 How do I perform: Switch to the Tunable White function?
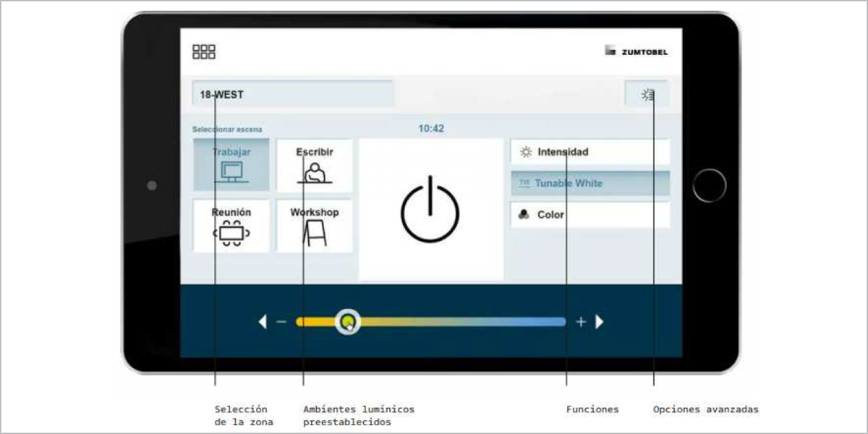click(x=590, y=184)
